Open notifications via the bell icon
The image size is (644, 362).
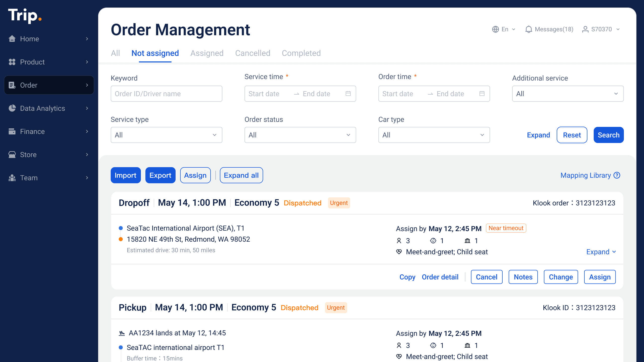[529, 29]
